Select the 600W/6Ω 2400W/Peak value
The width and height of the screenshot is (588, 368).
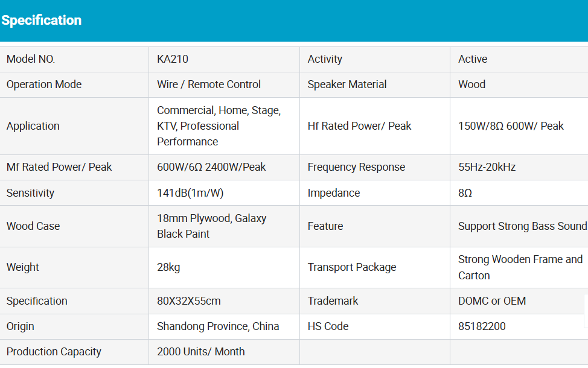click(211, 167)
